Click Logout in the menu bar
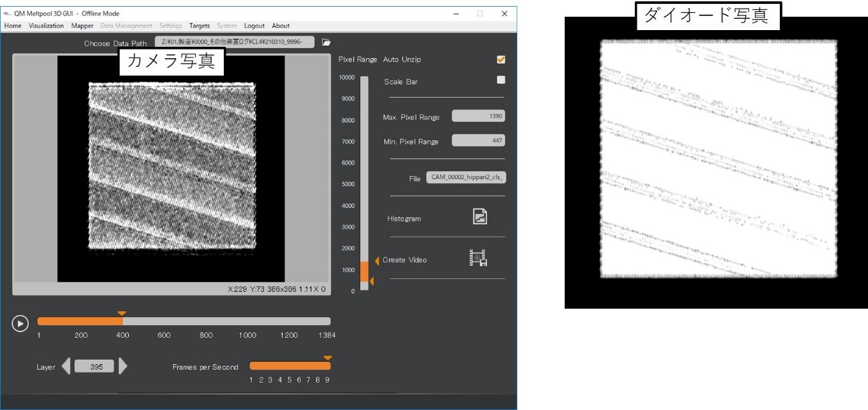 [254, 26]
